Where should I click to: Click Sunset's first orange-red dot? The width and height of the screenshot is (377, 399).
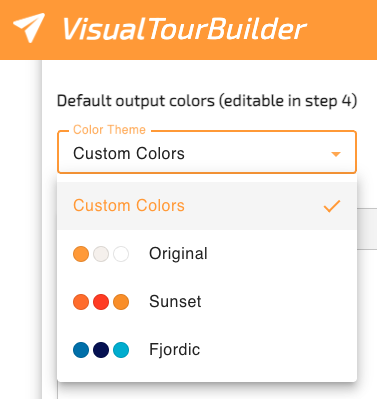pos(81,302)
